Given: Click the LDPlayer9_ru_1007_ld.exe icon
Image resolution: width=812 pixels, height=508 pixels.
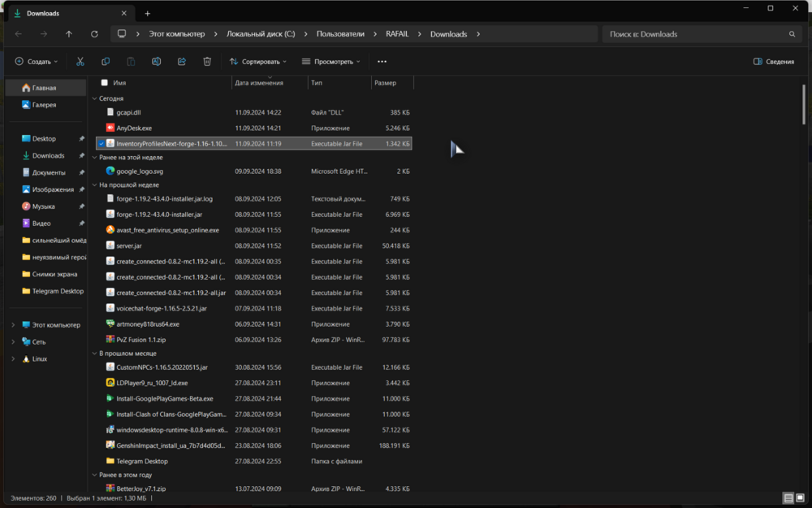Looking at the screenshot, I should point(110,383).
